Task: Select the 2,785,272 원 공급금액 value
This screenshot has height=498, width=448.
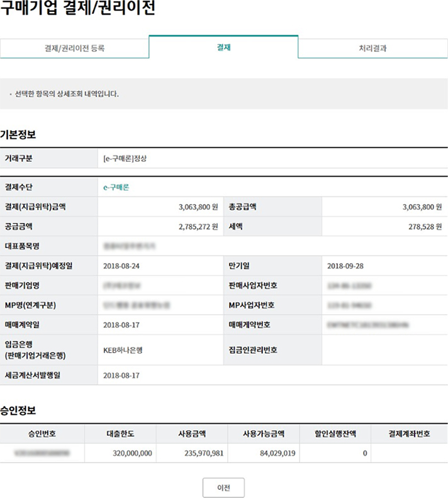Action: point(197,226)
